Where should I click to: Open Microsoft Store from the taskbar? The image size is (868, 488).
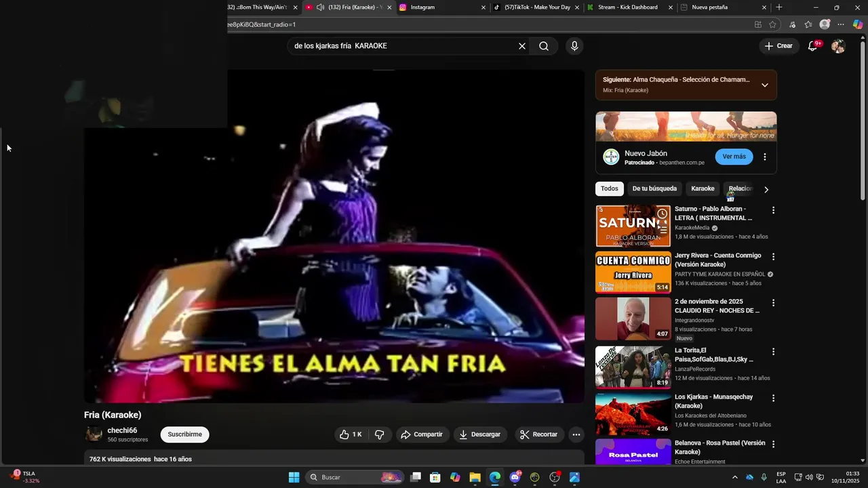coord(435,477)
